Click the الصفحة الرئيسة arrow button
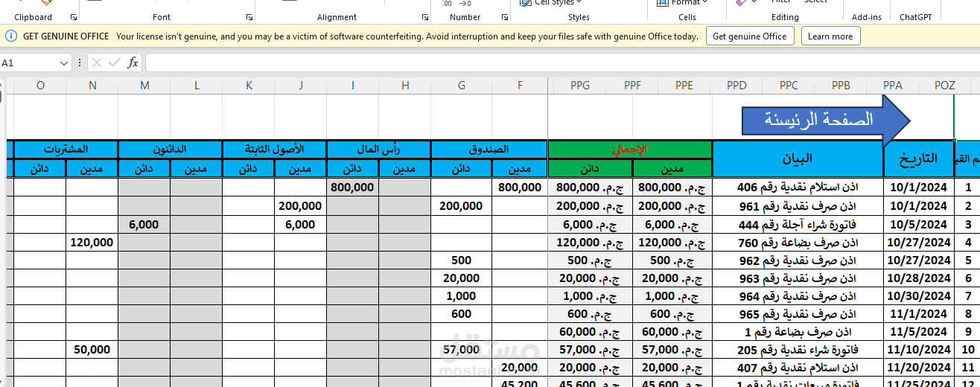 (825, 119)
